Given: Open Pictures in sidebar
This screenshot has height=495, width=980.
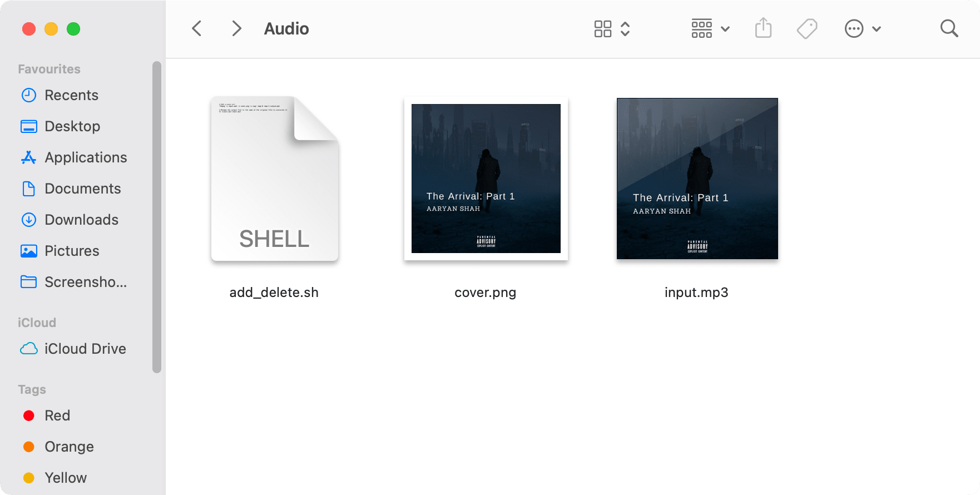Looking at the screenshot, I should click(72, 251).
